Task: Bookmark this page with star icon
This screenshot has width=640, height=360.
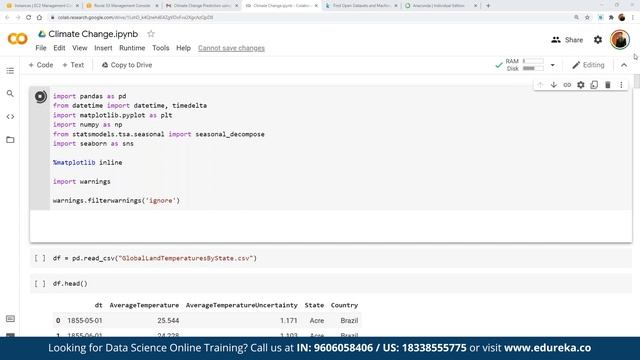Action: click(587, 18)
